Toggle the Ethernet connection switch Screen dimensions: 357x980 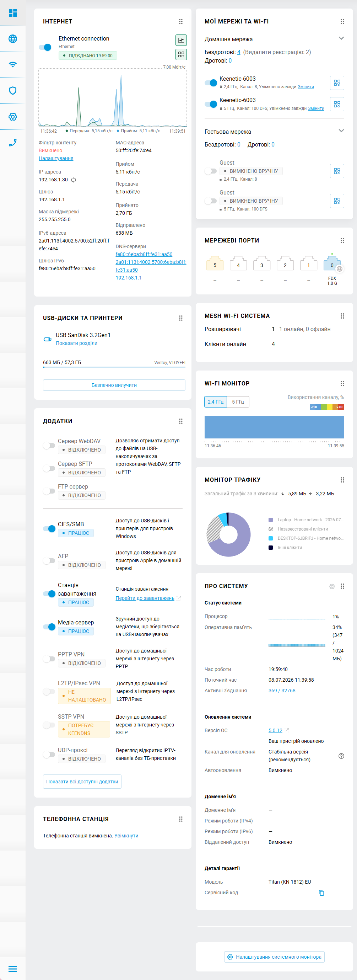[45, 47]
